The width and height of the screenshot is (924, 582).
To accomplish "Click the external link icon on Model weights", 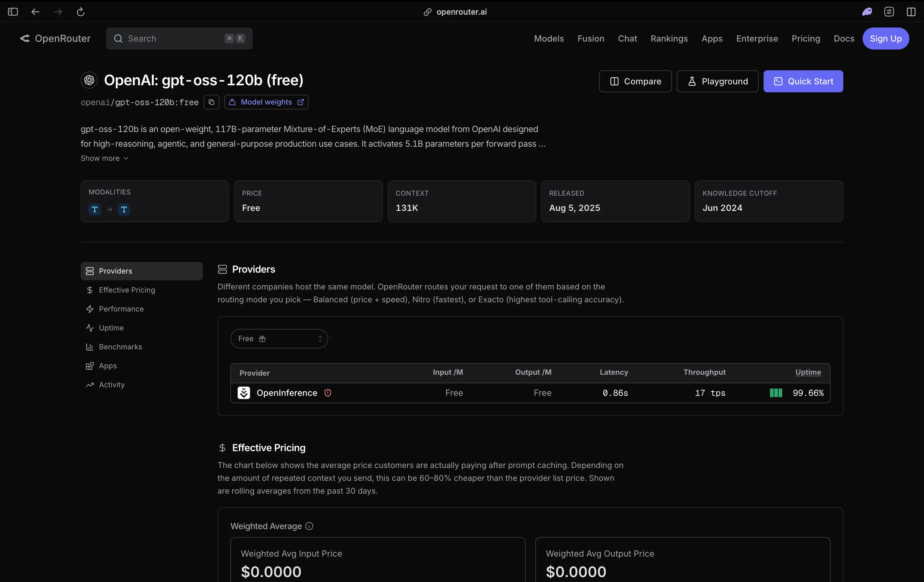I will click(301, 102).
